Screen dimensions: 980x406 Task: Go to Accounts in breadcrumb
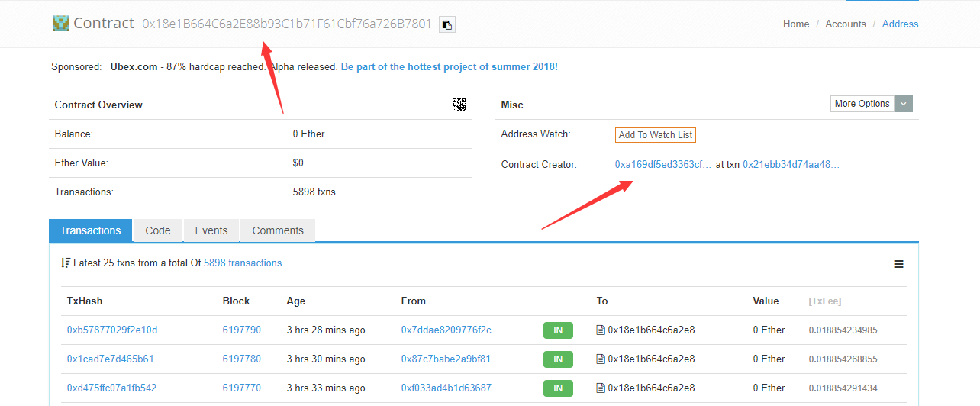coord(846,24)
